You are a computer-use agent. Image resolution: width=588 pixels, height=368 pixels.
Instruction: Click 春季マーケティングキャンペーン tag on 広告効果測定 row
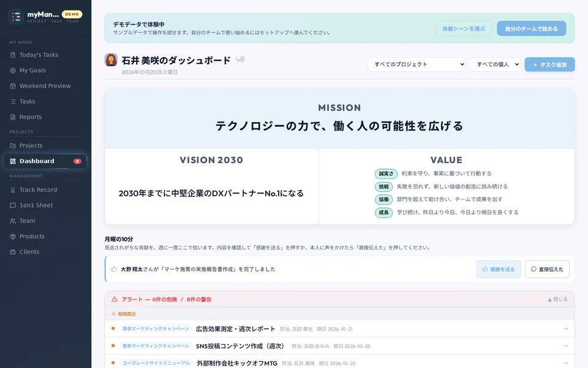point(156,329)
